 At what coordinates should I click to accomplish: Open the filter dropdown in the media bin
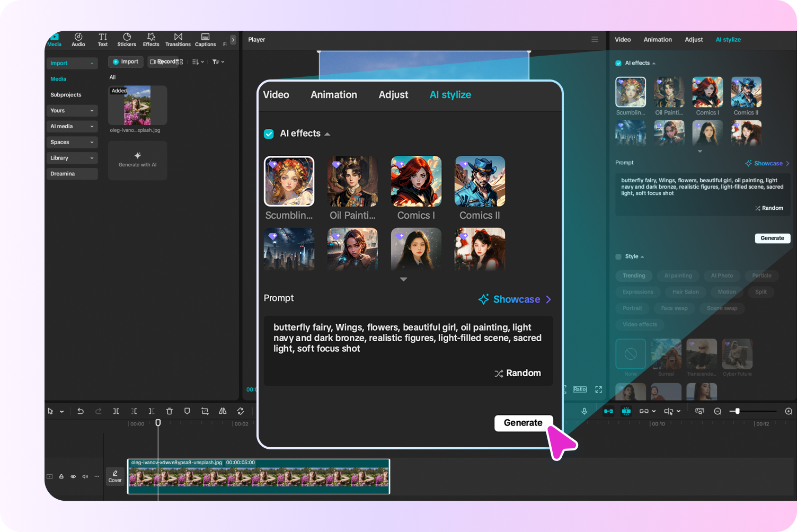[x=218, y=62]
